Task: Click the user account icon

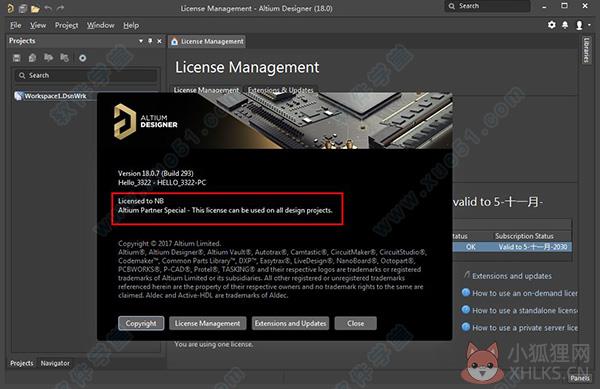Action: click(579, 25)
